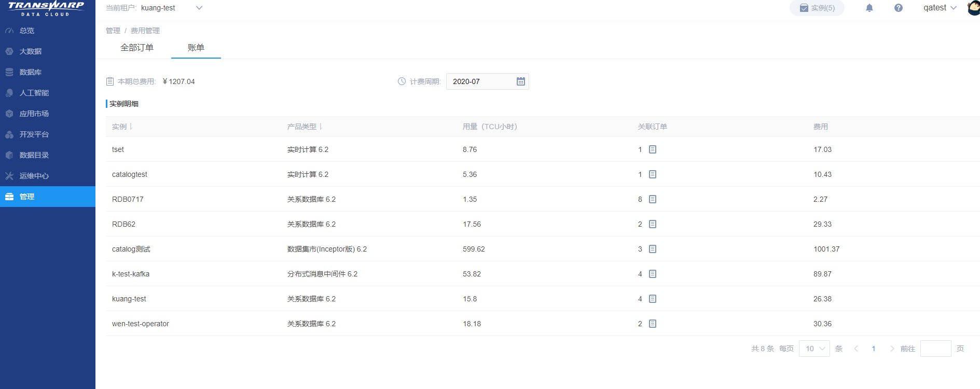Image resolution: width=980 pixels, height=389 pixels.
Task: Open the help question mark icon
Action: [x=899, y=8]
